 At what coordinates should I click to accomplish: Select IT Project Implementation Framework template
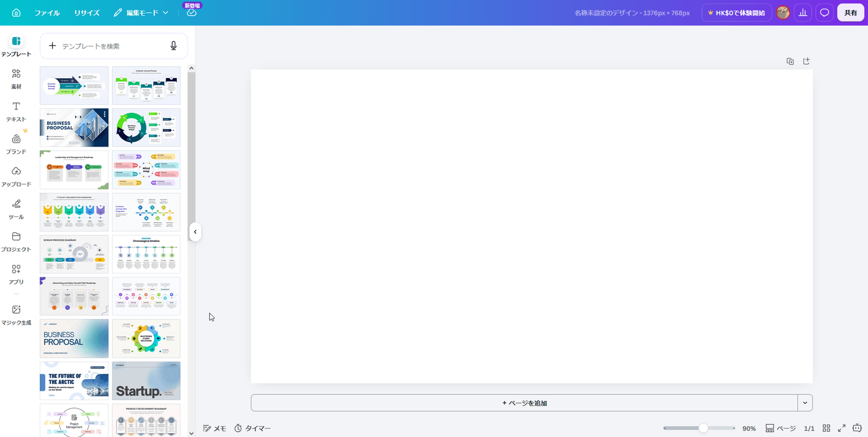coord(74,212)
